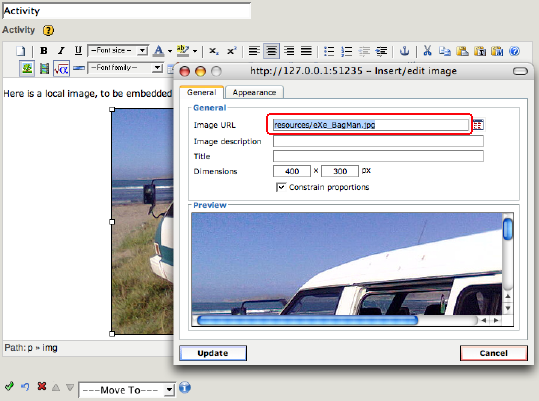
Task: Move the iDevice down with the triangle
Action: click(x=70, y=388)
